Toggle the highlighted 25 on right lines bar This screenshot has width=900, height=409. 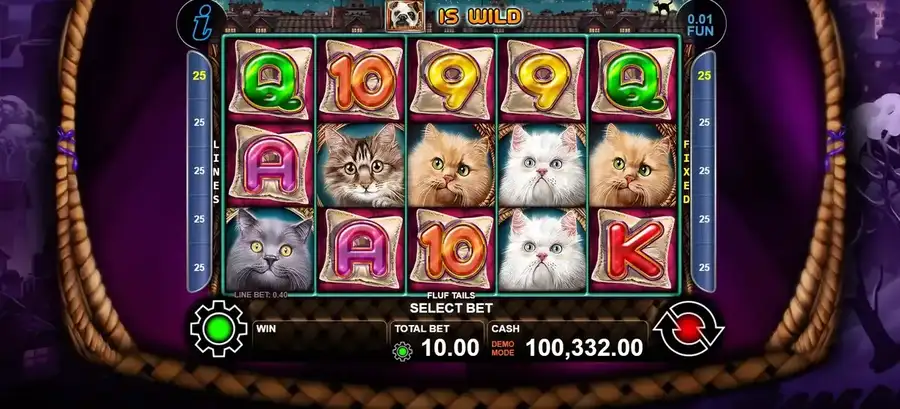click(704, 76)
